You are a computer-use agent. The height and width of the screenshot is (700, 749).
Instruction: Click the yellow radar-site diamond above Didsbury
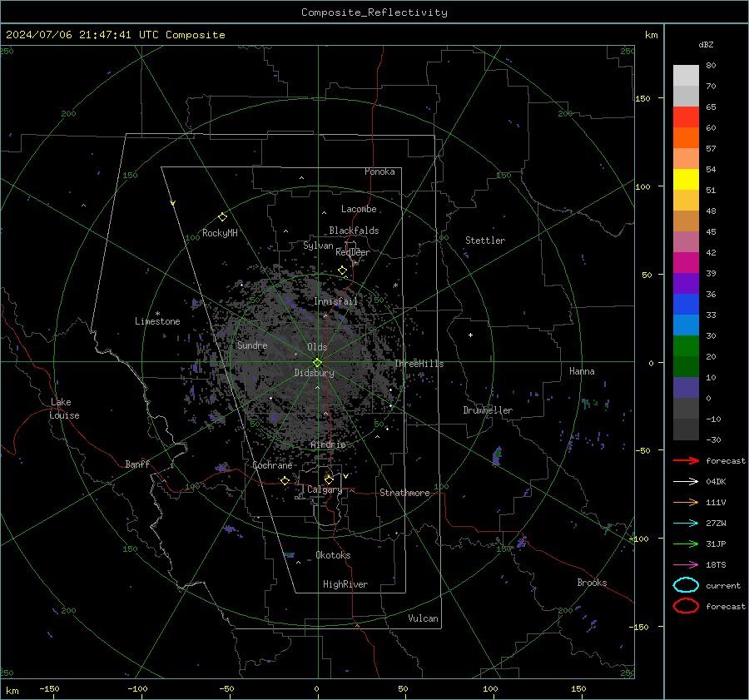click(x=317, y=362)
